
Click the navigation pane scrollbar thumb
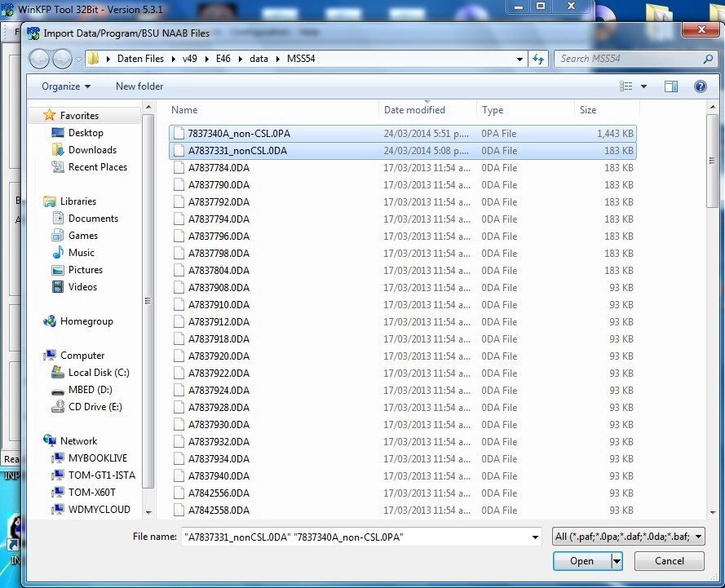148,300
